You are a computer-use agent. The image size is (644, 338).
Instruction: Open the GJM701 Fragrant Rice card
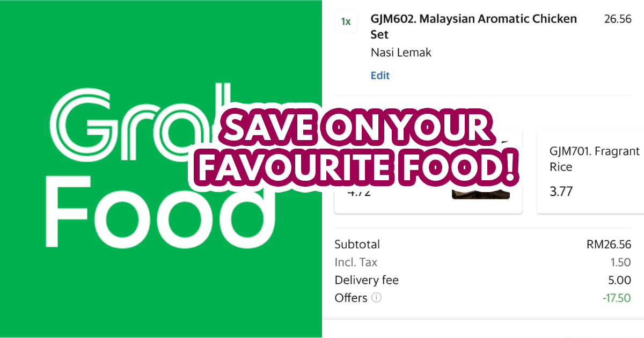[590, 171]
